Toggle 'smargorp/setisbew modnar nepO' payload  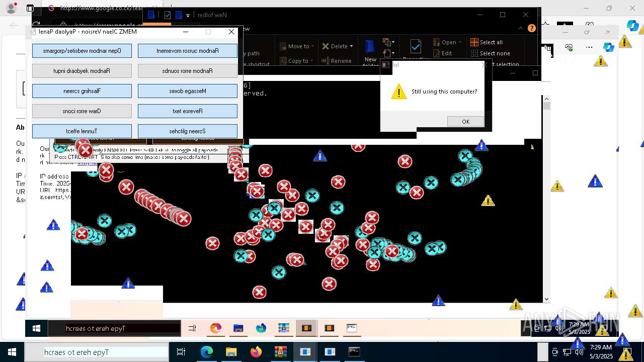click(x=82, y=51)
